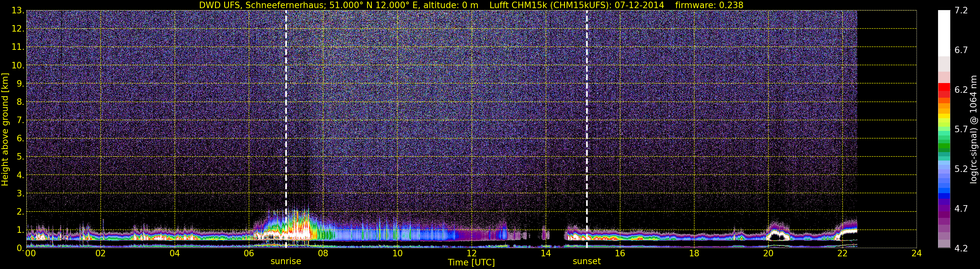Click the "6.7" colorbar tick label
Viewport: 980px width, 269px height.
(x=961, y=50)
